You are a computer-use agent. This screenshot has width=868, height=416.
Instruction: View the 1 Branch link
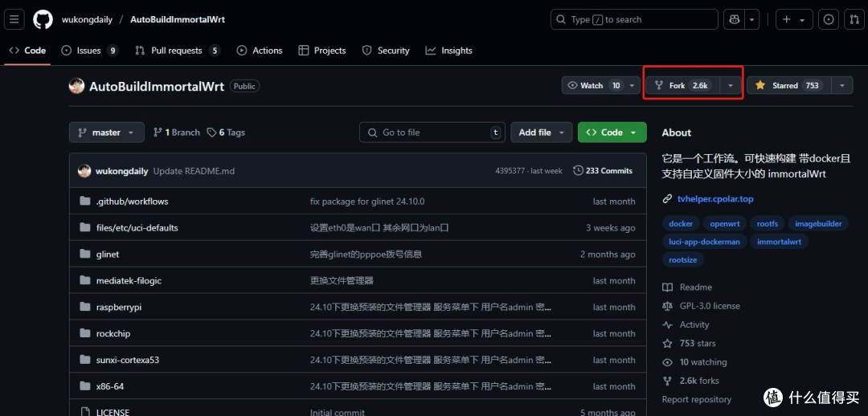pos(177,133)
